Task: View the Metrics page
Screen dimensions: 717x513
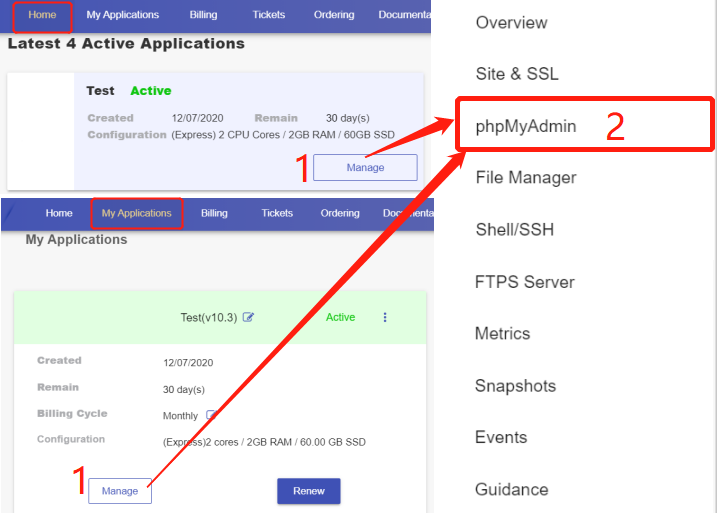Action: pyautogui.click(x=502, y=334)
